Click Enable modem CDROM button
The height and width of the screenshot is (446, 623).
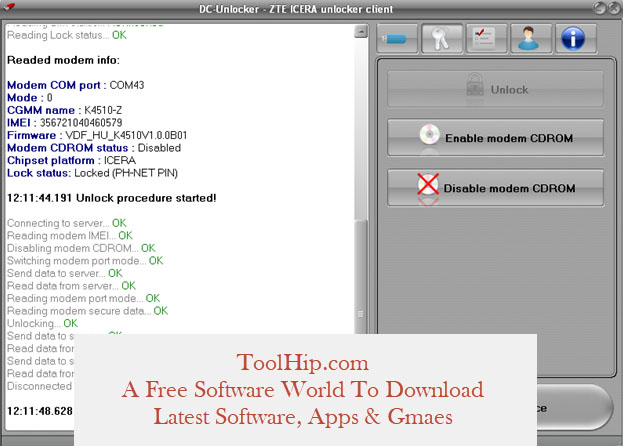pyautogui.click(x=495, y=137)
